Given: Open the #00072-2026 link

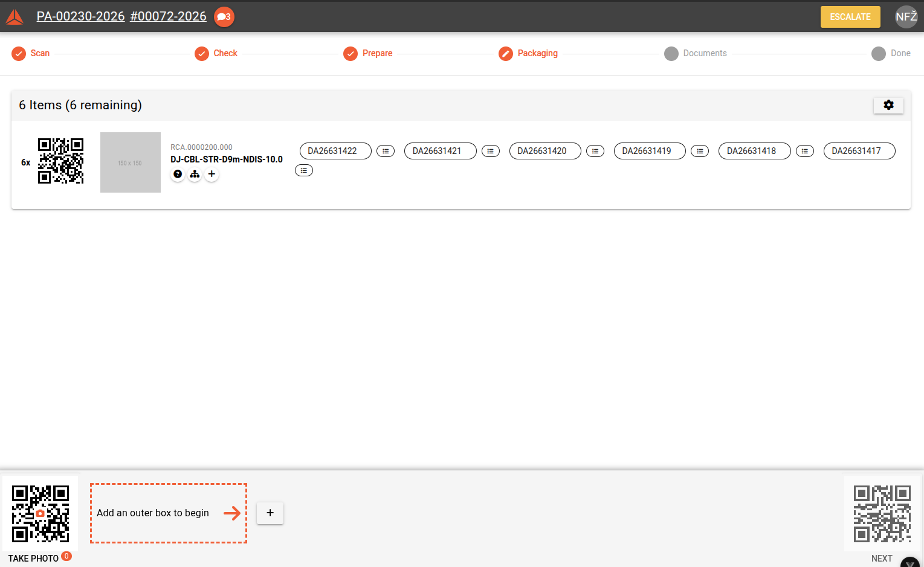Looking at the screenshot, I should point(168,16).
